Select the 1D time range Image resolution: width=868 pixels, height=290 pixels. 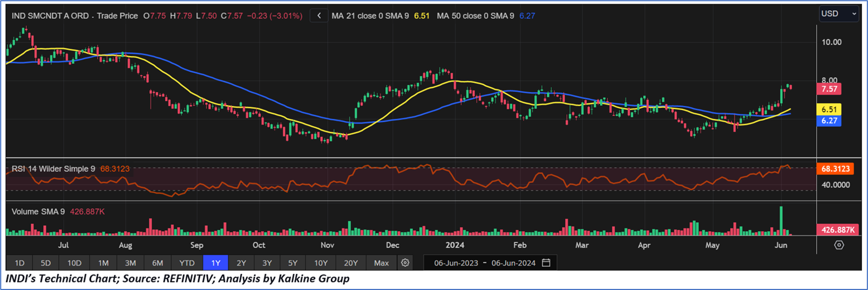pyautogui.click(x=19, y=263)
